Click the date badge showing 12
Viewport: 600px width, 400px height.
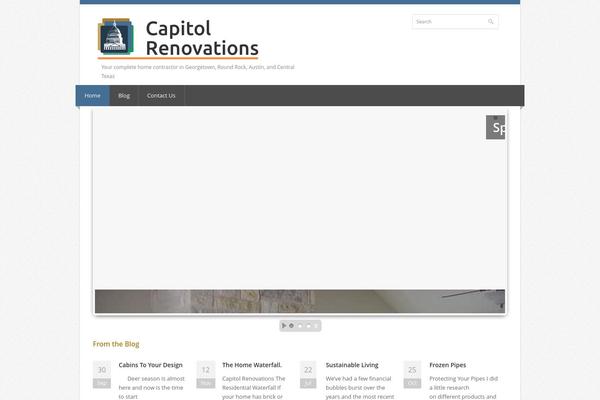[x=205, y=375]
